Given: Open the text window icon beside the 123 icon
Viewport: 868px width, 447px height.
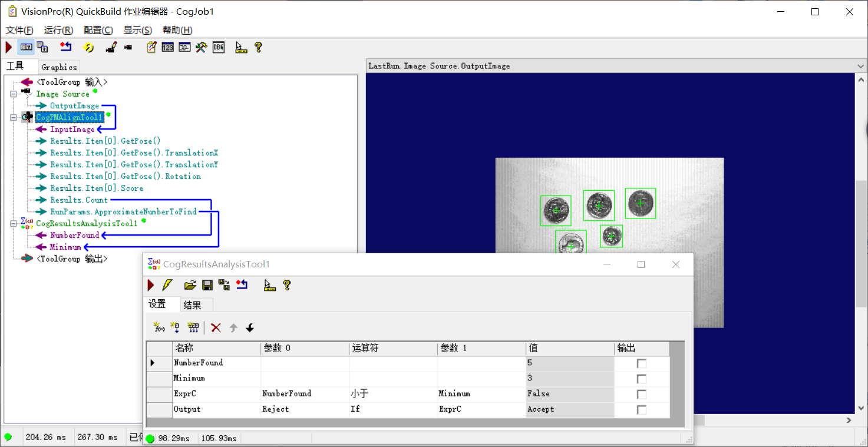Looking at the screenshot, I should [x=184, y=48].
